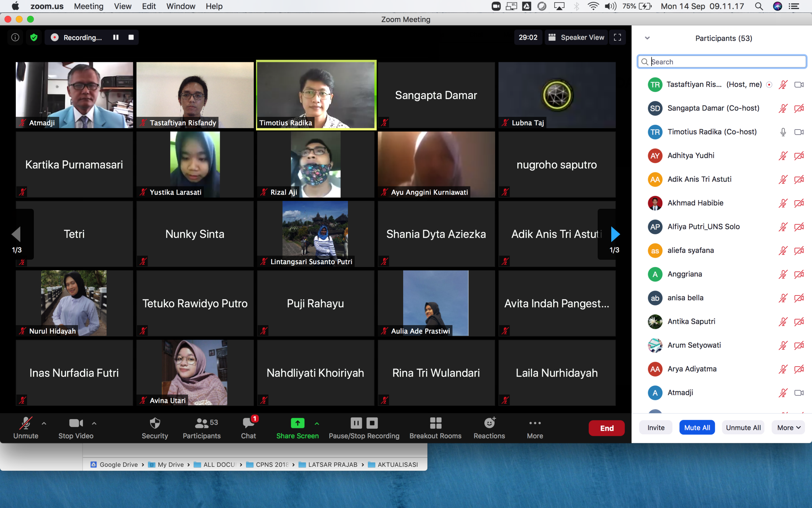Click LATSAR PRAJAB in the Google Drive path
The width and height of the screenshot is (812, 508).
pos(328,464)
